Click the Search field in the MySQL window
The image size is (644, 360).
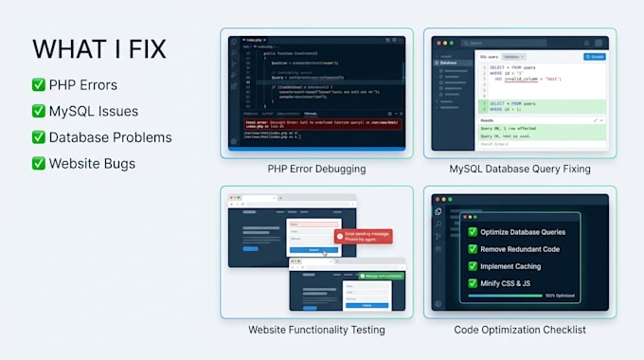[503, 43]
